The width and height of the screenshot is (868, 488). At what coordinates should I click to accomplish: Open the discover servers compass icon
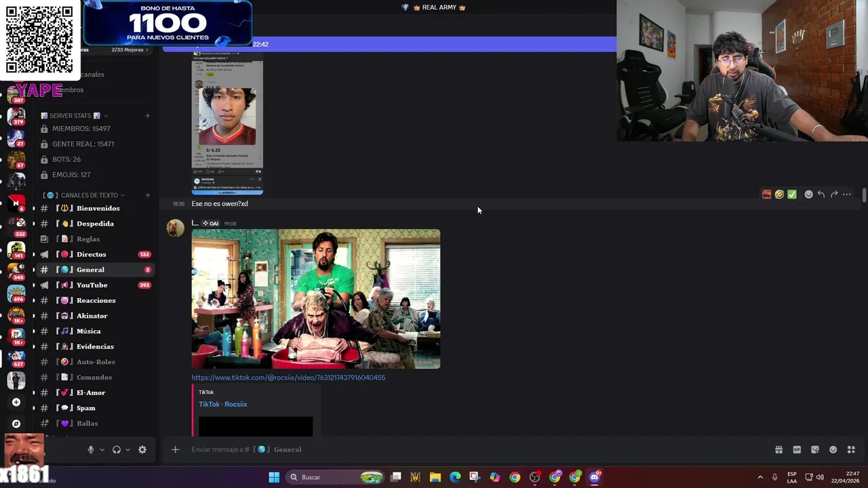pyautogui.click(x=16, y=424)
